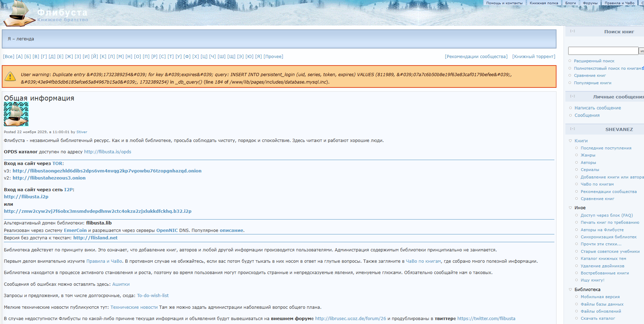The image size is (644, 324).
Task: Collapse the Книги menu section
Action: pos(570,141)
